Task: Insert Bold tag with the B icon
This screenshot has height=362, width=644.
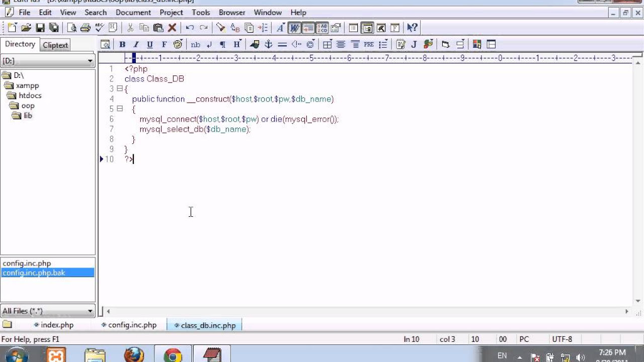Action: [122, 44]
